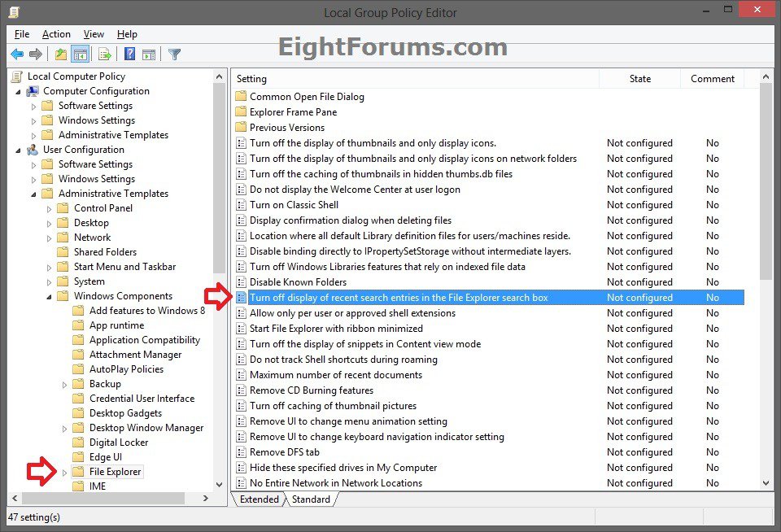The height and width of the screenshot is (532, 781).
Task: Expand the Start Menu and Taskbar node
Action: [x=50, y=268]
